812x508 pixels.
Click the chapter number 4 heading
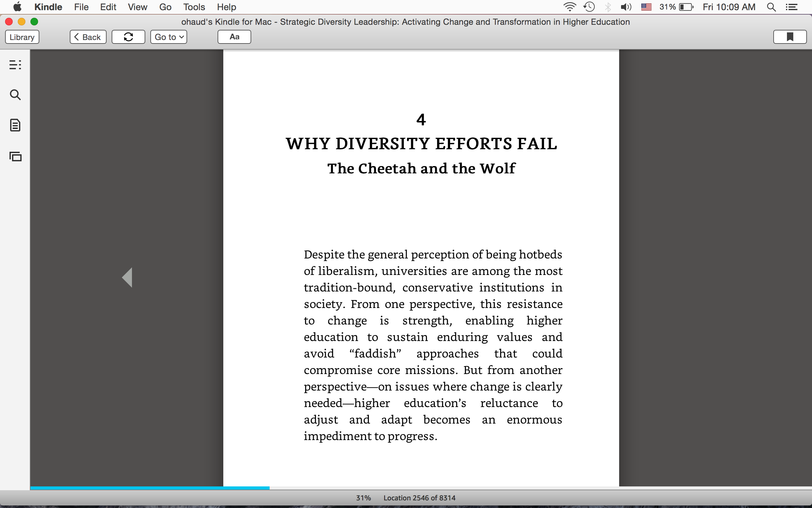421,120
